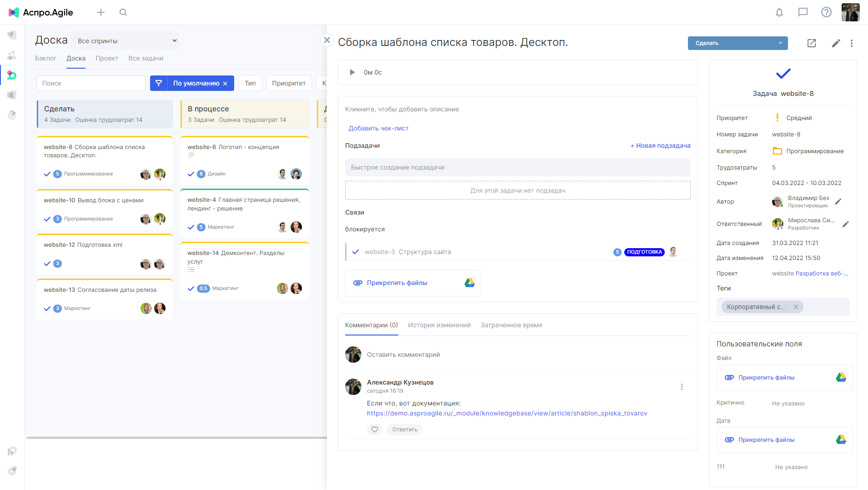This screenshot has height=490, width=868.
Task: Open the help question mark icon
Action: click(826, 12)
